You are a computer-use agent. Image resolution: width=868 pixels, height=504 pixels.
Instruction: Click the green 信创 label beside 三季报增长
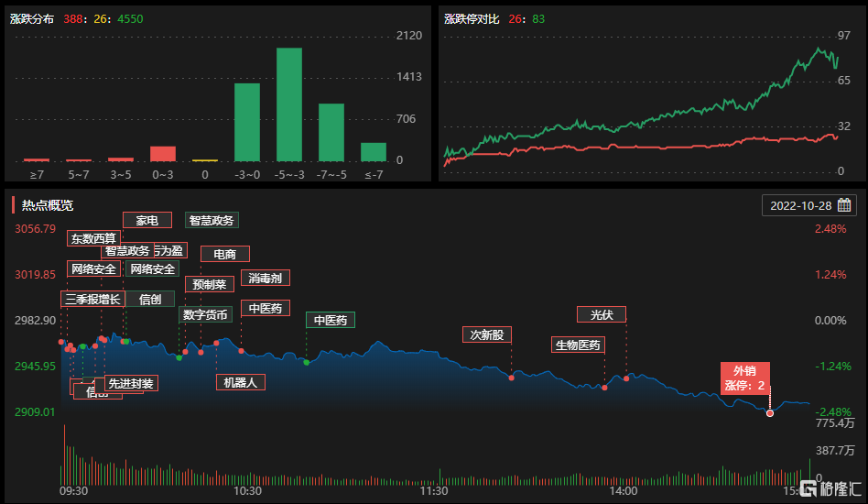pos(150,300)
